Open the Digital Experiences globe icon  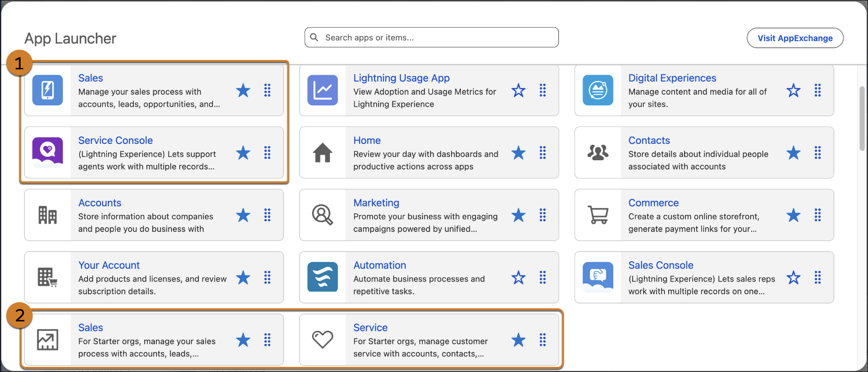598,90
